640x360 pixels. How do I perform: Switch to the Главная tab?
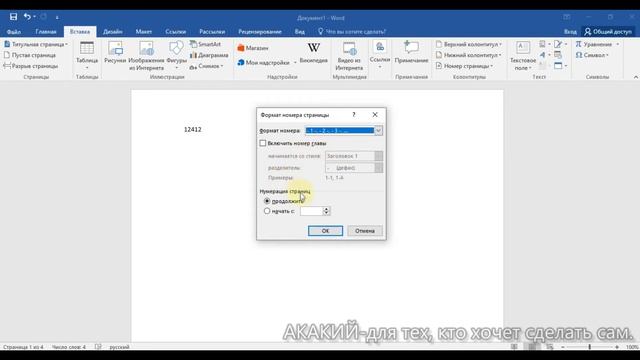(46, 31)
